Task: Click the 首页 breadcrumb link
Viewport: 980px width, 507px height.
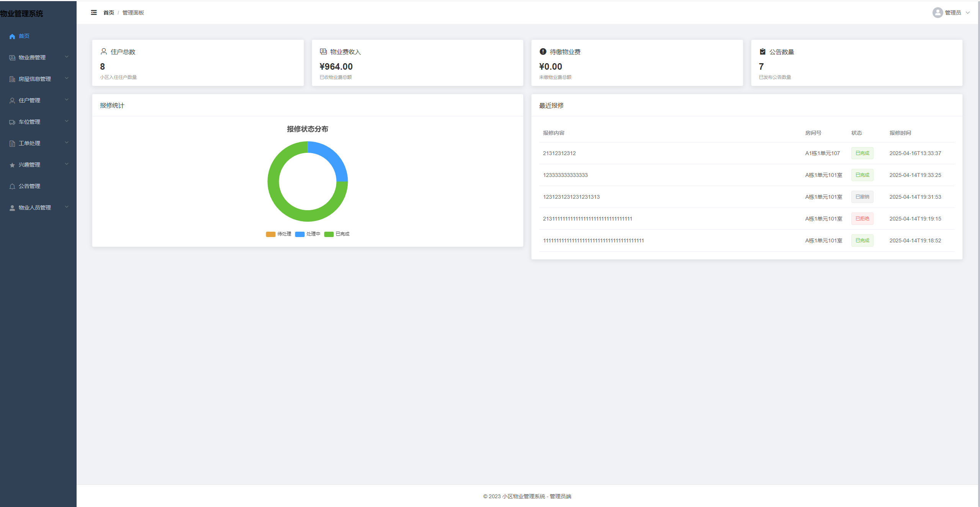Action: (109, 13)
